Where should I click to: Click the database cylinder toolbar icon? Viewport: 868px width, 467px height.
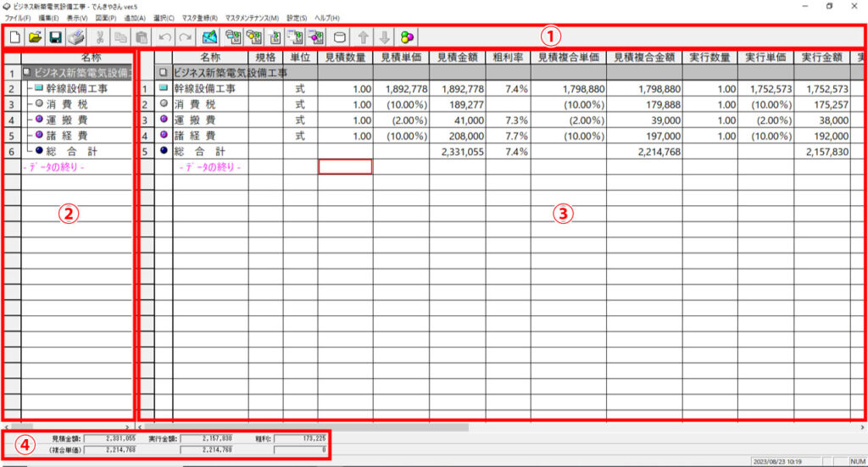340,37
